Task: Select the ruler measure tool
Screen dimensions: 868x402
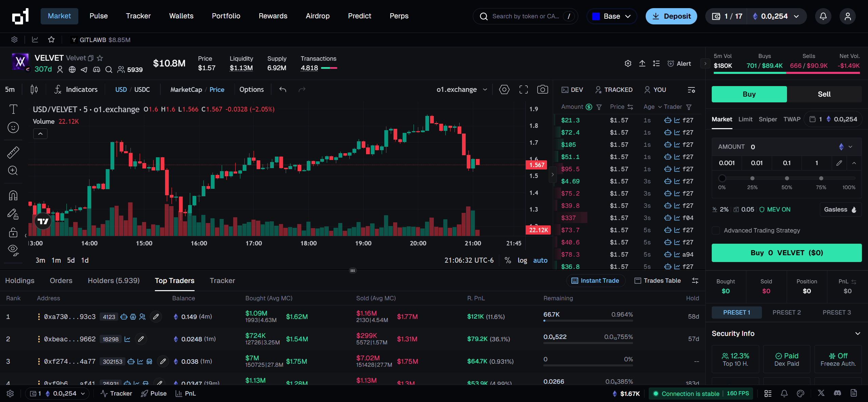Action: click(13, 153)
